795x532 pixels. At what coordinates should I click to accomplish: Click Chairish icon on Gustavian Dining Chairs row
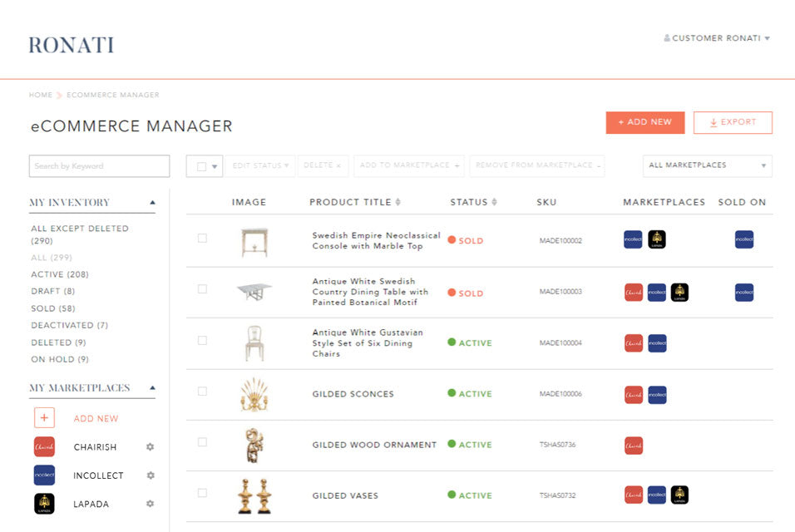(634, 343)
